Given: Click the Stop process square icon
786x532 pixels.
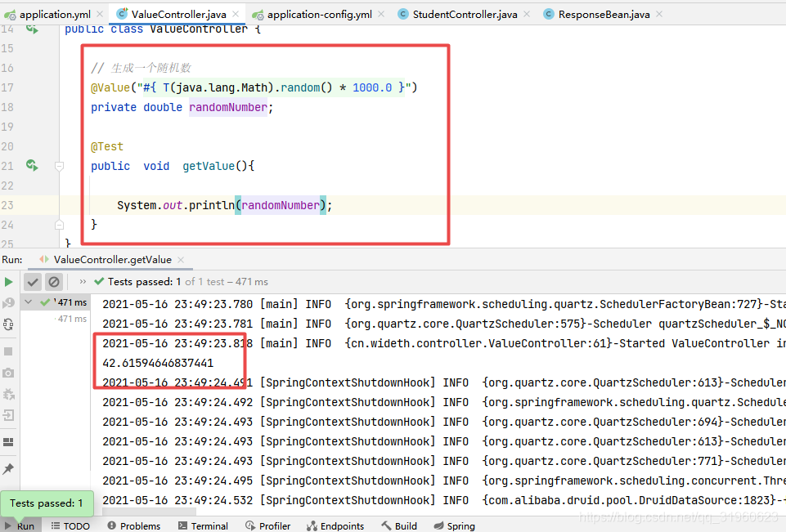Looking at the screenshot, I should tap(8, 351).
